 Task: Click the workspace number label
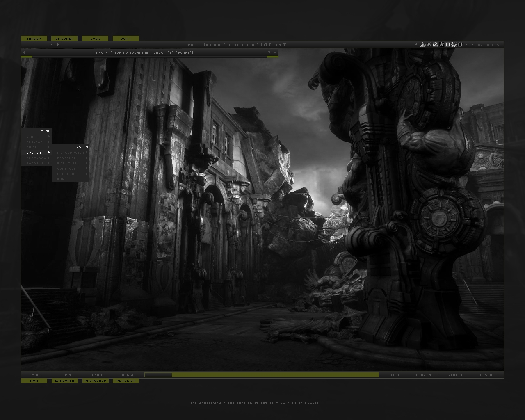(35, 45)
